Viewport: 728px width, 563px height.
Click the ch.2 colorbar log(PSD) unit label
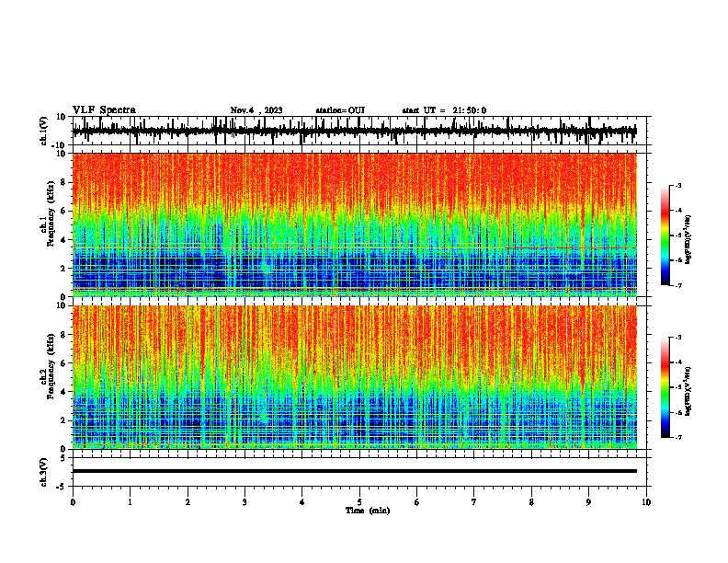688,391
